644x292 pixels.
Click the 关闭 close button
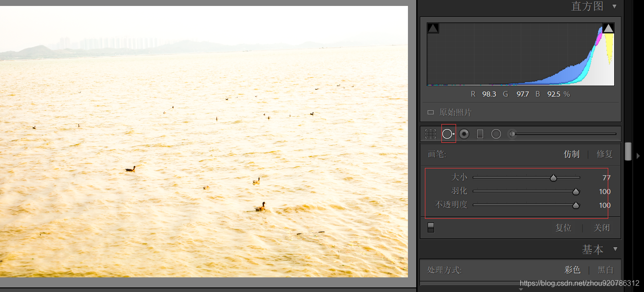click(x=602, y=227)
